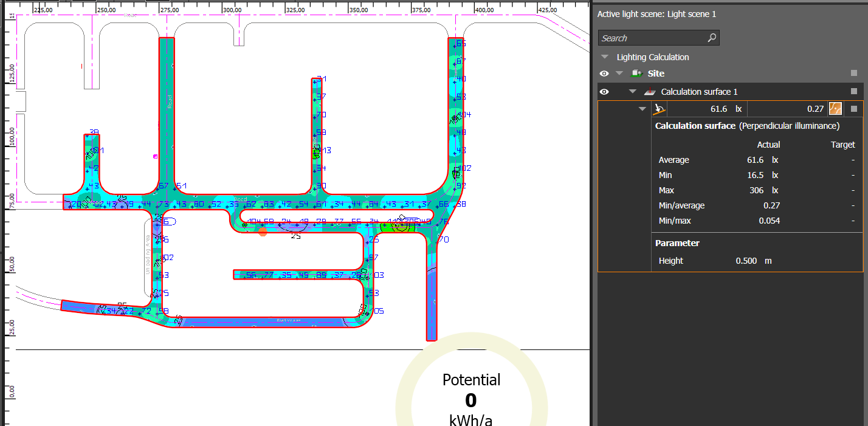The height and width of the screenshot is (426, 868).
Task: Toggle the square checkbox for Site row
Action: coord(853,74)
